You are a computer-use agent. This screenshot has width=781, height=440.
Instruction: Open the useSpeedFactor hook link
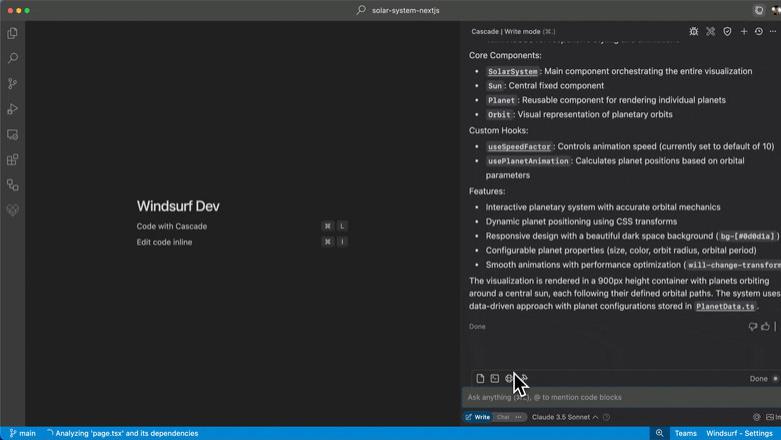[519, 147]
